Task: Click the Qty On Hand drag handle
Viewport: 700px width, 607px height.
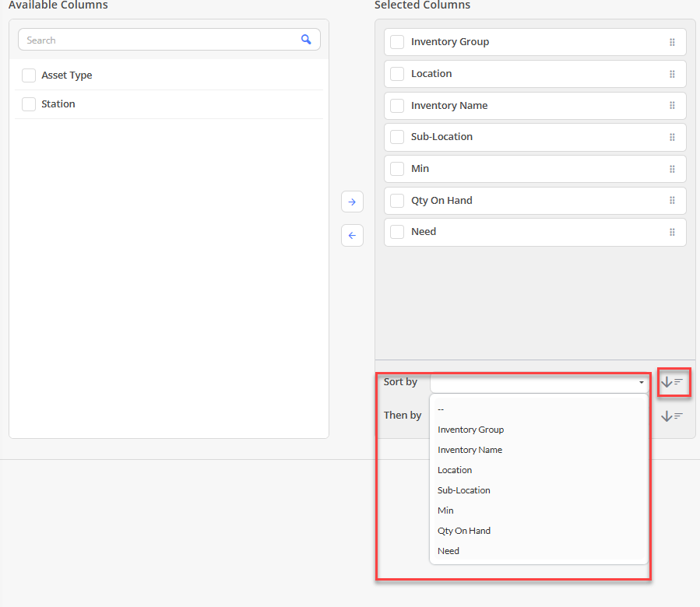Action: point(672,201)
